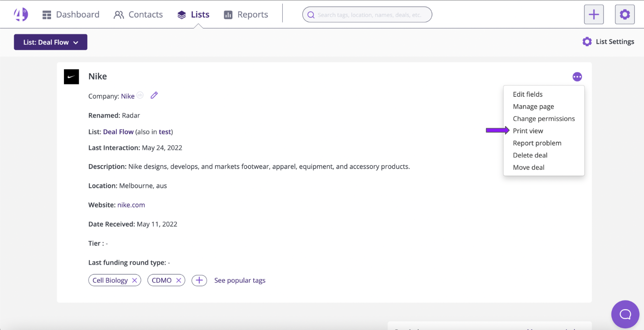
Task: Click the Contacts people icon
Action: 119,15
